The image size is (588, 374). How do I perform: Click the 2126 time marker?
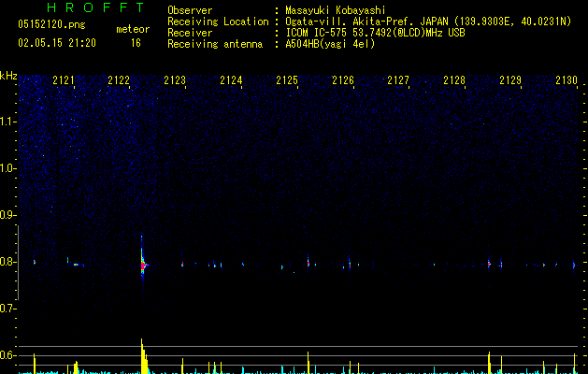(x=343, y=80)
